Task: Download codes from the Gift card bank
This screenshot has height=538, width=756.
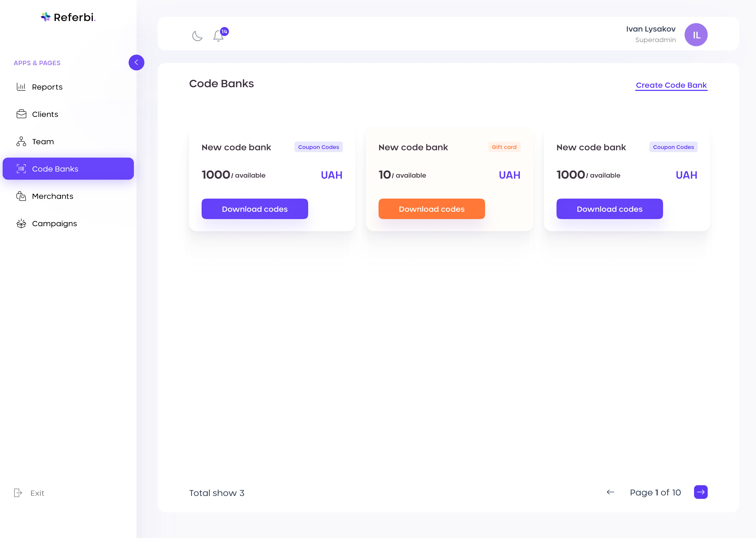Action: [x=431, y=209]
